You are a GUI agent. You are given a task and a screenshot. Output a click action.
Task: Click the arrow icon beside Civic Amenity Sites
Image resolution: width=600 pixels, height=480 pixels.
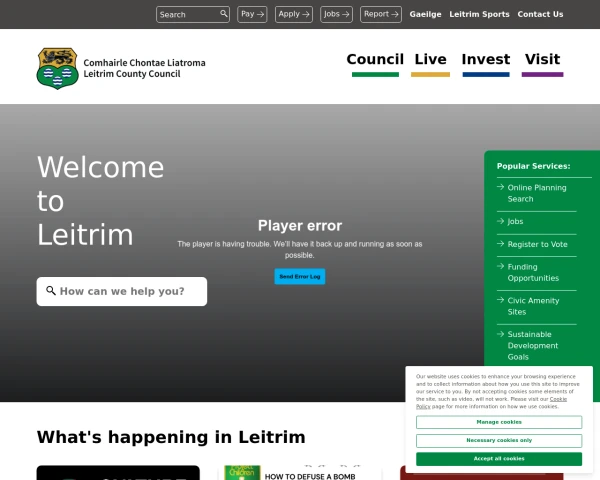pyautogui.click(x=500, y=300)
